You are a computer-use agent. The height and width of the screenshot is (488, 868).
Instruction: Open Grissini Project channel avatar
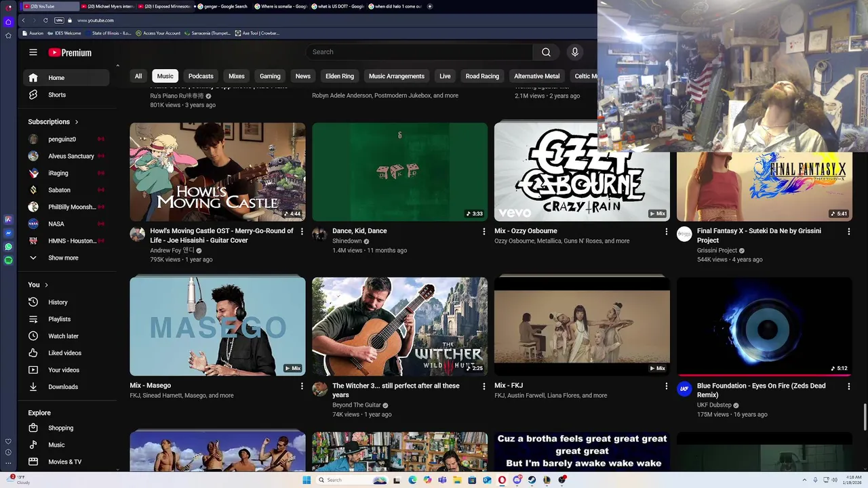click(684, 235)
